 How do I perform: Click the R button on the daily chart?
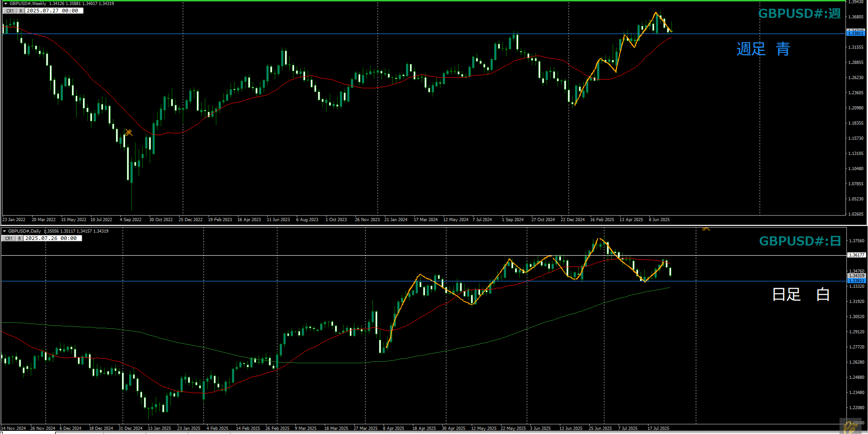20,238
